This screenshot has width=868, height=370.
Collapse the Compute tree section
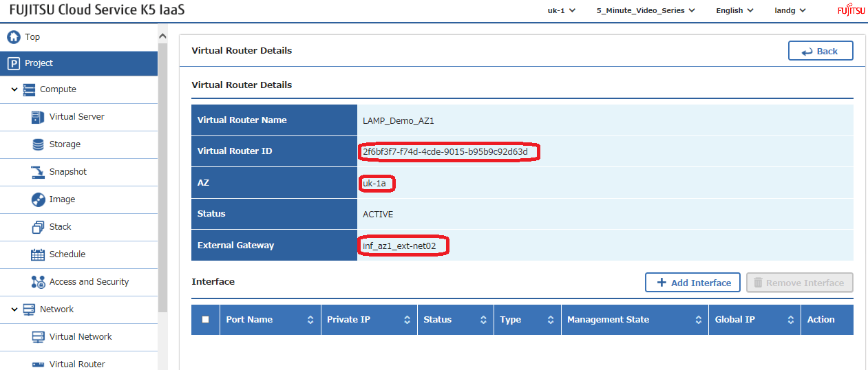pyautogui.click(x=14, y=89)
